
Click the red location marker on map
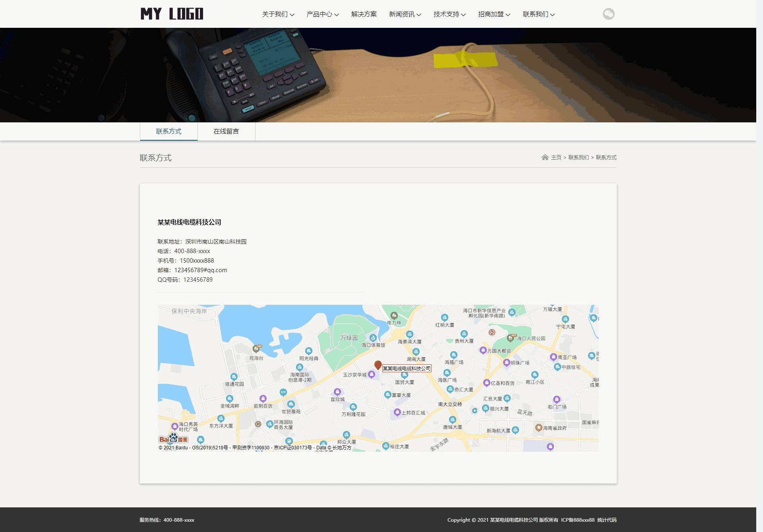[378, 365]
